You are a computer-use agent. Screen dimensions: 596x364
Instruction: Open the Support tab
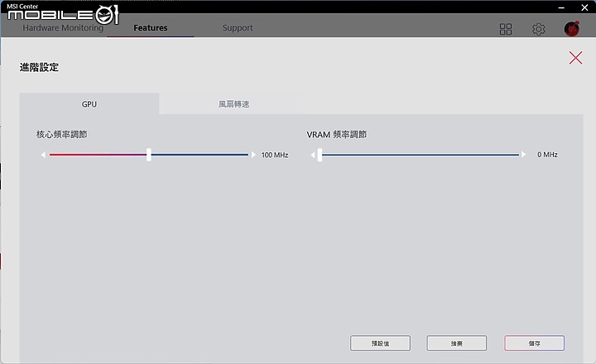[238, 28]
